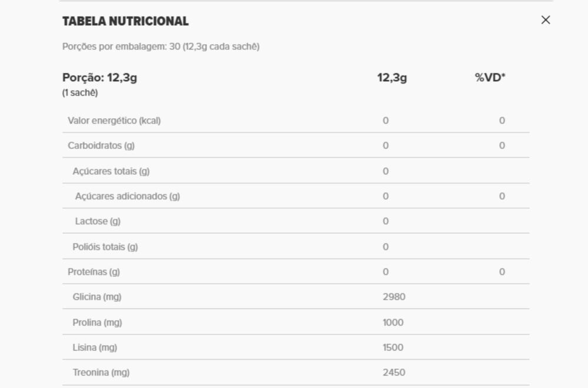Screen dimensions: 588x388
Task: Select the Treonina (mg) label
Action: pyautogui.click(x=101, y=373)
